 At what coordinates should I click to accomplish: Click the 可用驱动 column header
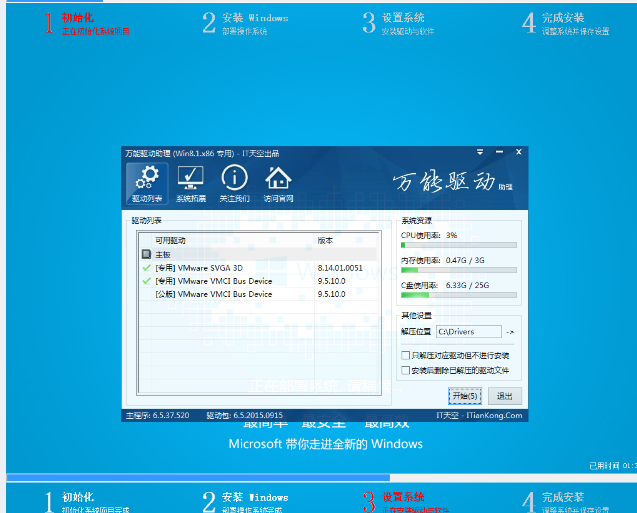[x=170, y=241]
